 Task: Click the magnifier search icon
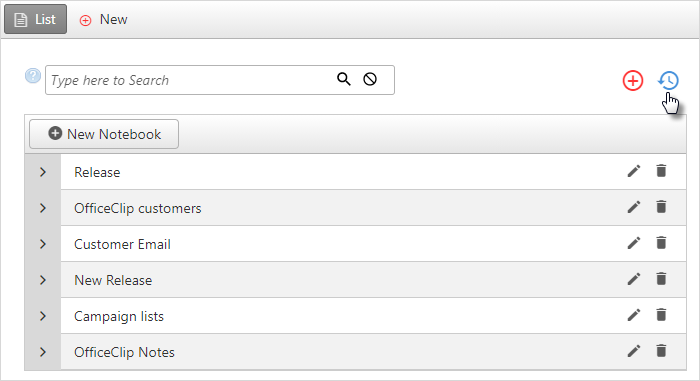[x=343, y=79]
